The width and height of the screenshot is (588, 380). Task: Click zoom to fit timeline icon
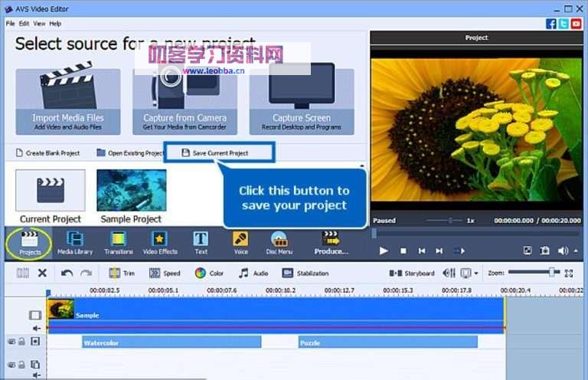point(569,273)
